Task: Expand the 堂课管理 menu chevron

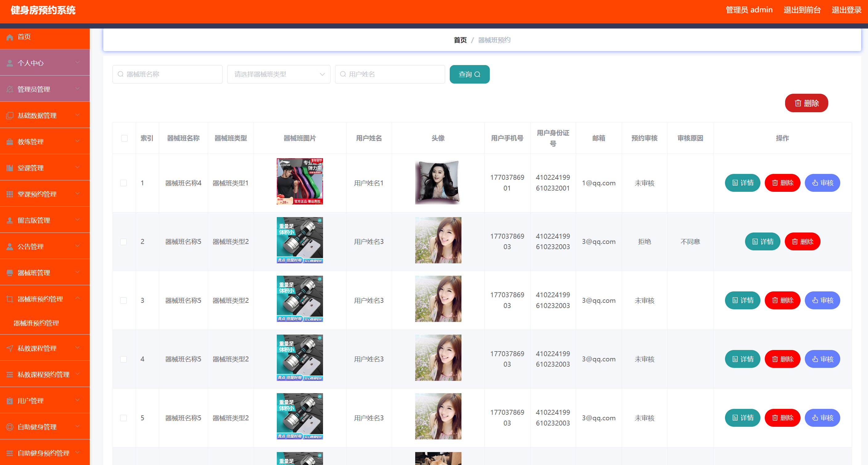Action: [x=77, y=167]
